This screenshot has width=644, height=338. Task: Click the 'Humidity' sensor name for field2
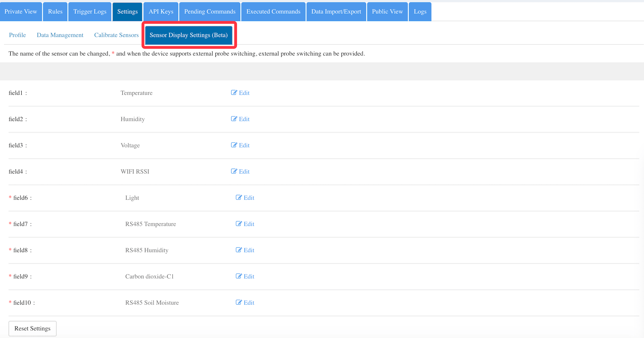click(x=133, y=119)
